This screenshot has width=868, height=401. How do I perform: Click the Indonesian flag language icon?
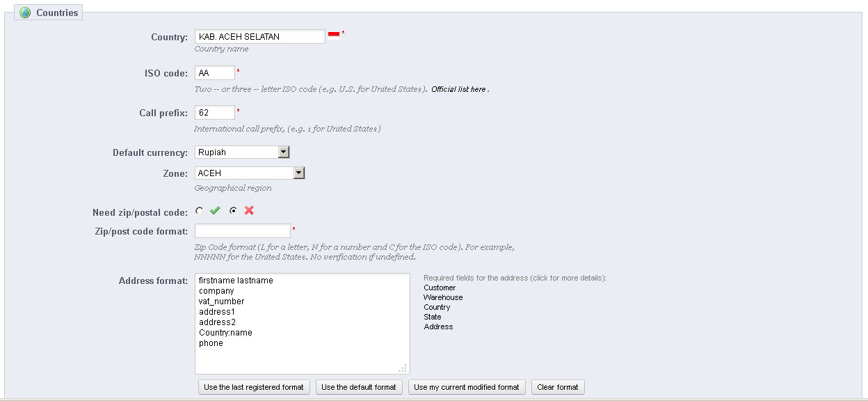(x=334, y=35)
